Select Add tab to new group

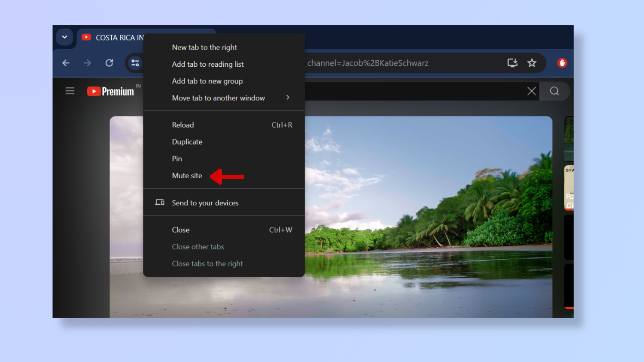207,81
